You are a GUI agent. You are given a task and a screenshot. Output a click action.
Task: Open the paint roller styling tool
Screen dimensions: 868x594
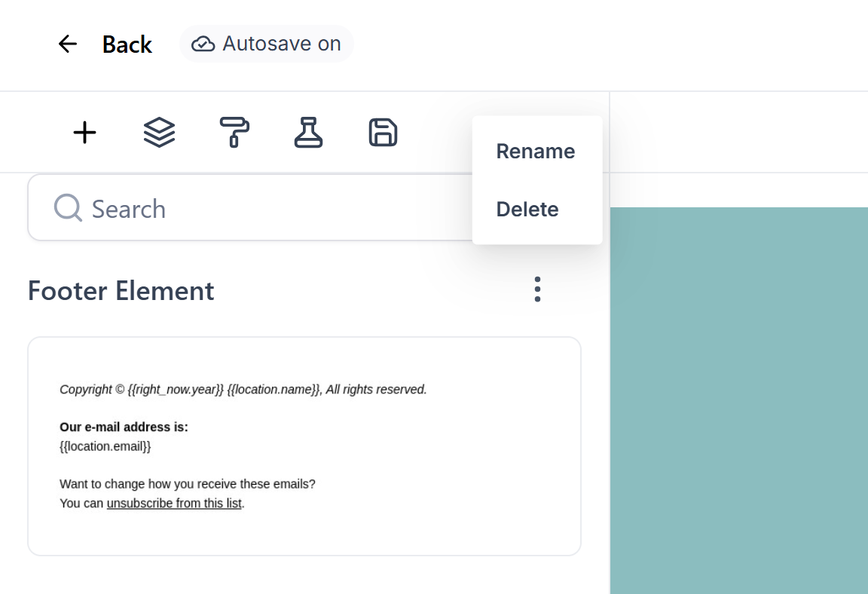coord(234,133)
